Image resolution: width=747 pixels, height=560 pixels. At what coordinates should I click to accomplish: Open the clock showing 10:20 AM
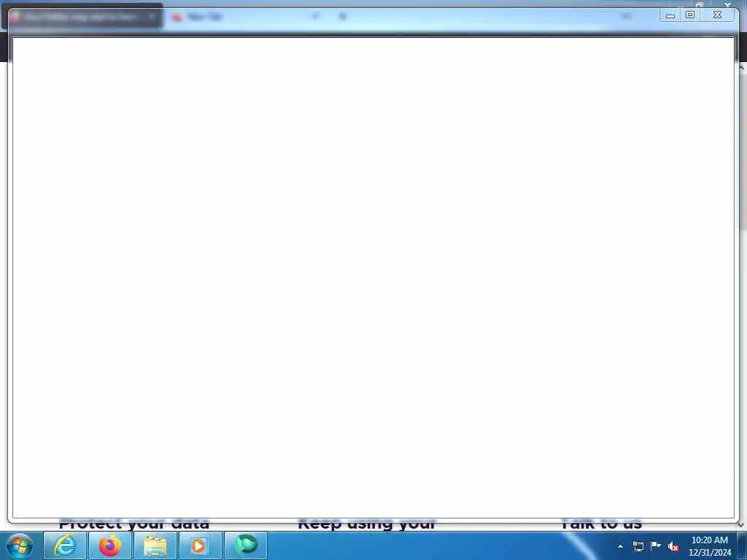point(709,546)
